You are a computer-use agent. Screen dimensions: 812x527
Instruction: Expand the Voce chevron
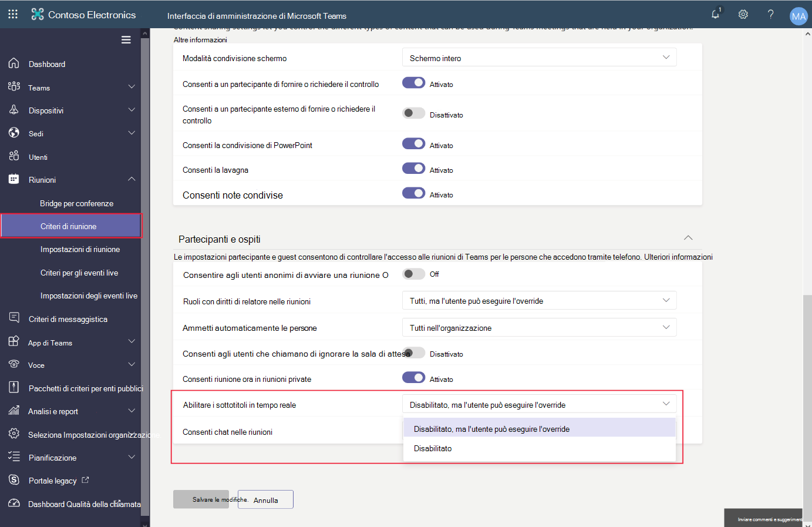click(x=132, y=364)
